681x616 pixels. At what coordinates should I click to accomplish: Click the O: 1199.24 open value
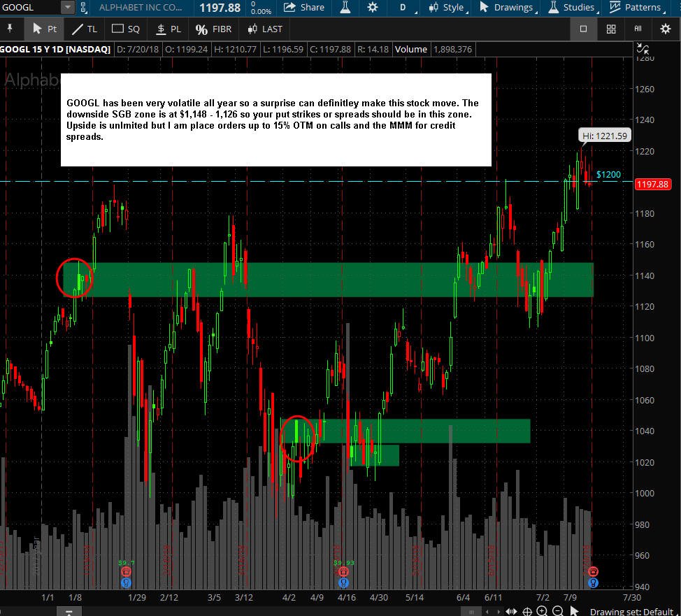(x=186, y=50)
